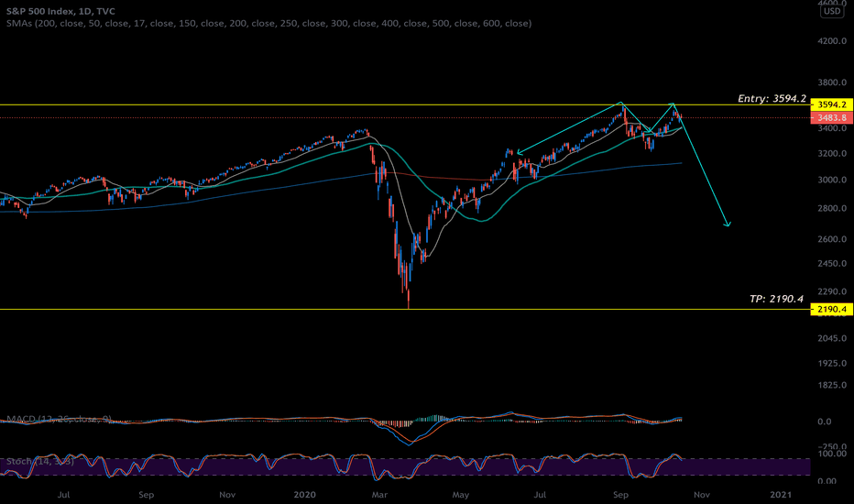Select the yellow Entry horizontal line

[405, 104]
